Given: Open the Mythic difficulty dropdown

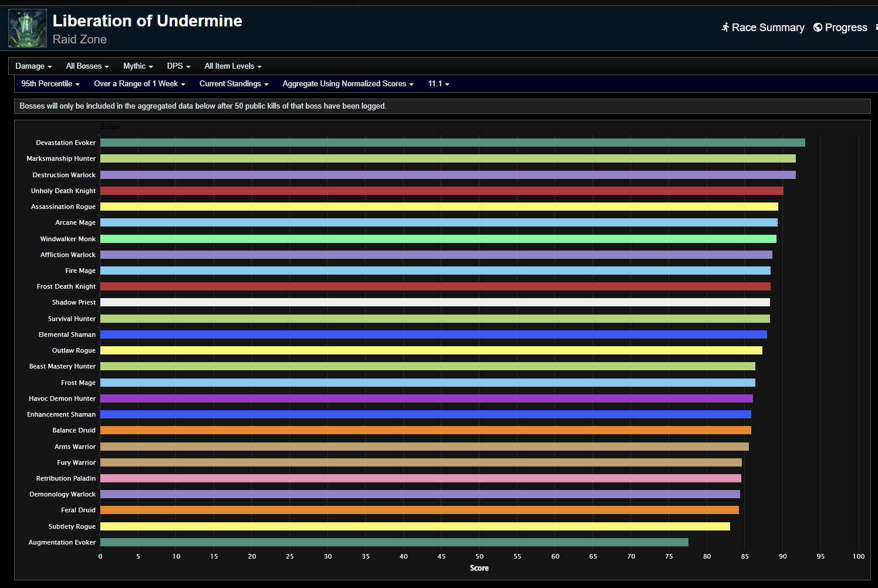Looking at the screenshot, I should 138,66.
